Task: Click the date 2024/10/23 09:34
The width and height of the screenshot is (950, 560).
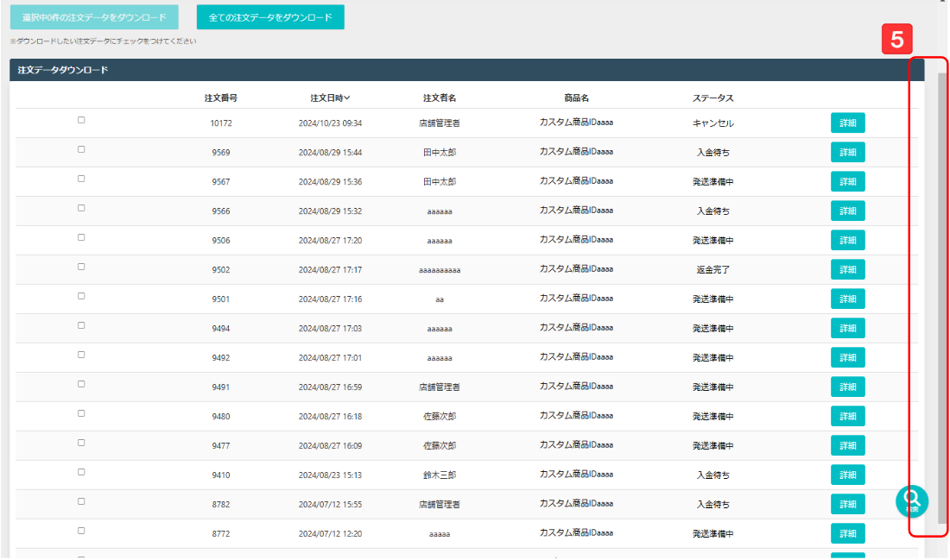Action: (x=330, y=123)
